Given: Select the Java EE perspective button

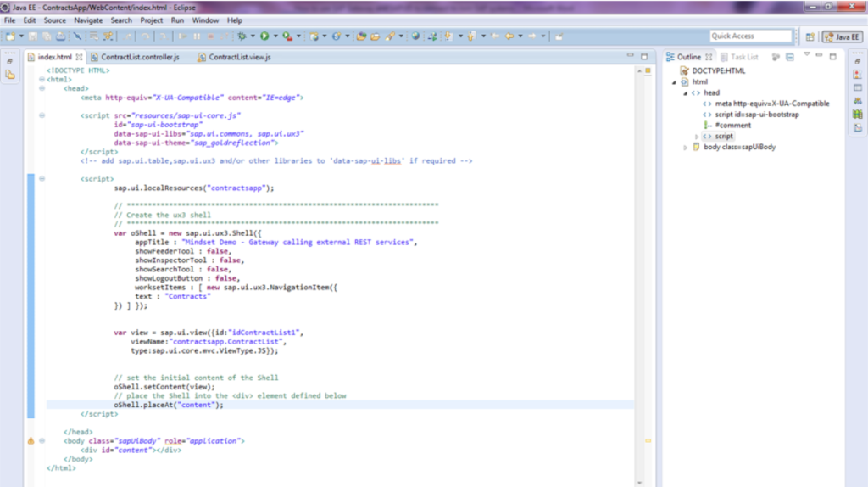Looking at the screenshot, I should (x=842, y=37).
